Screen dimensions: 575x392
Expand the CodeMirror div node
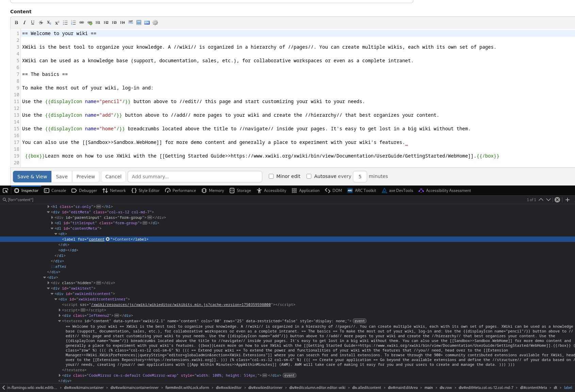[x=60, y=375]
